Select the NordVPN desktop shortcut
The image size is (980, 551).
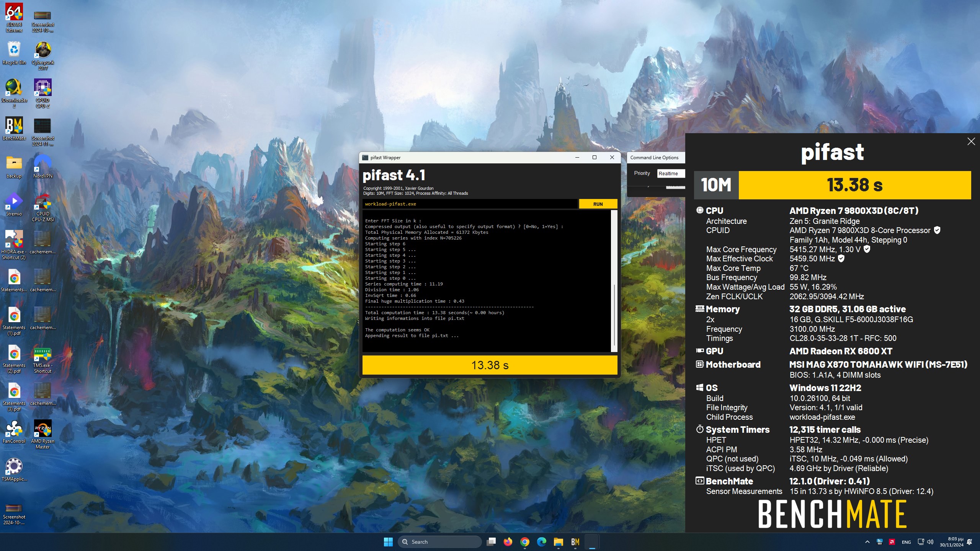pos(43,166)
